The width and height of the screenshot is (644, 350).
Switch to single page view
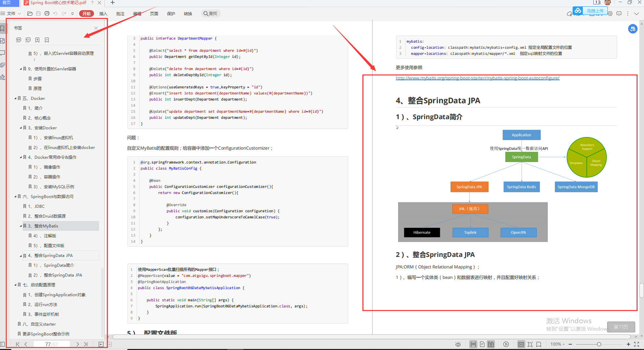click(x=482, y=344)
